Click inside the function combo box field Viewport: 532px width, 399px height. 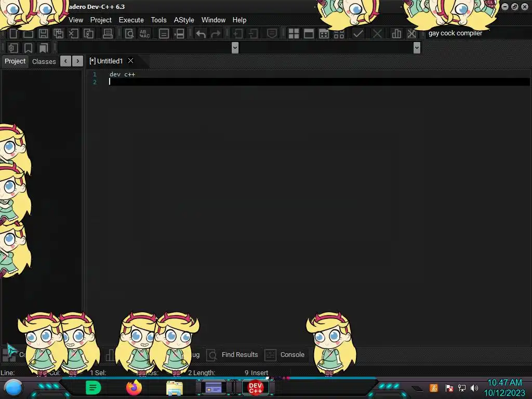(327, 48)
